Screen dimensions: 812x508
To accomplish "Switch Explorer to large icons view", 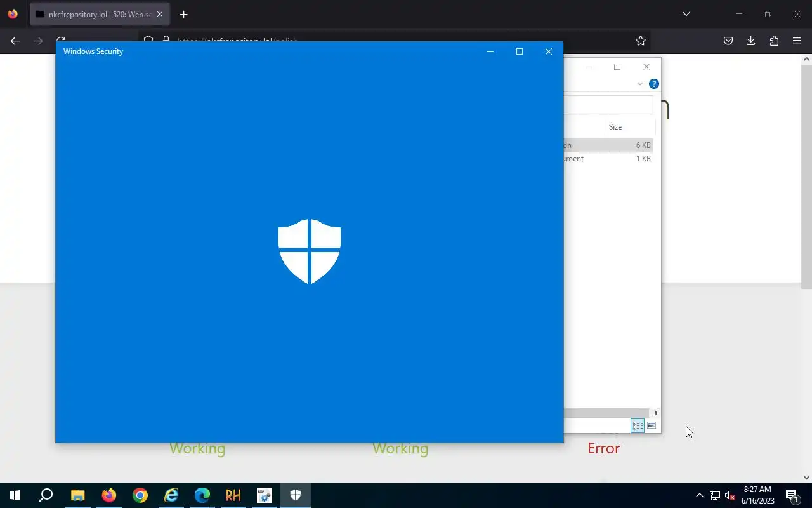I will (652, 425).
